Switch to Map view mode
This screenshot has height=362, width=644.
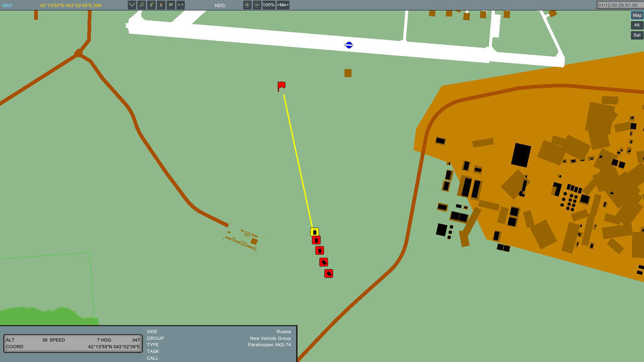tap(637, 16)
